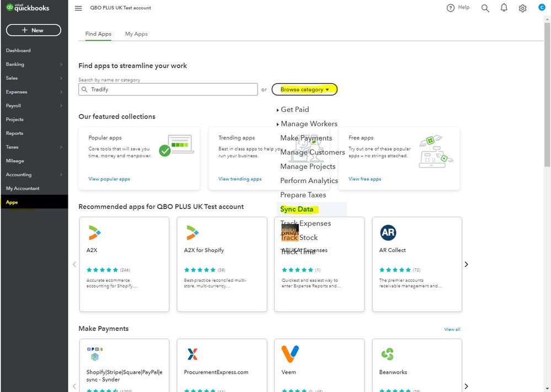Toggle the hamburger navigation menu
This screenshot has height=392, width=551.
click(x=78, y=8)
